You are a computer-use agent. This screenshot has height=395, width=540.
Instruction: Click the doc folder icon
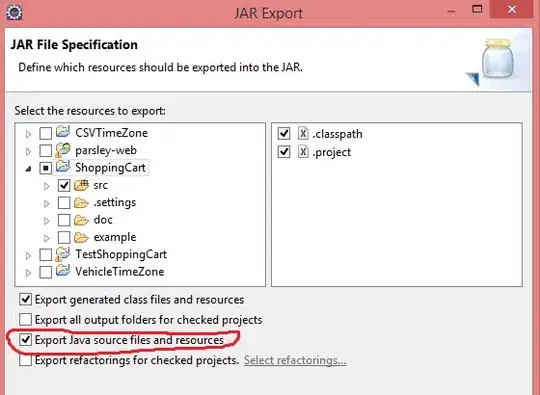(81, 220)
